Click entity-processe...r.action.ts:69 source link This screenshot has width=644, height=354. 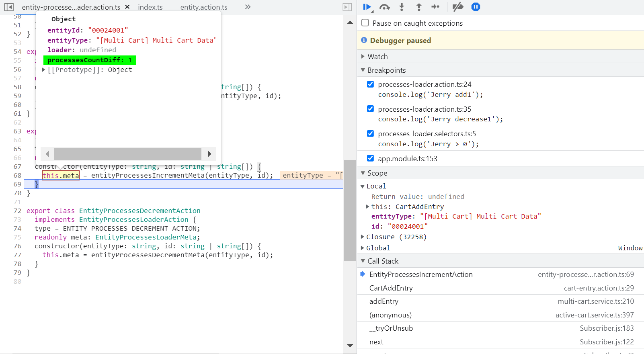586,274
